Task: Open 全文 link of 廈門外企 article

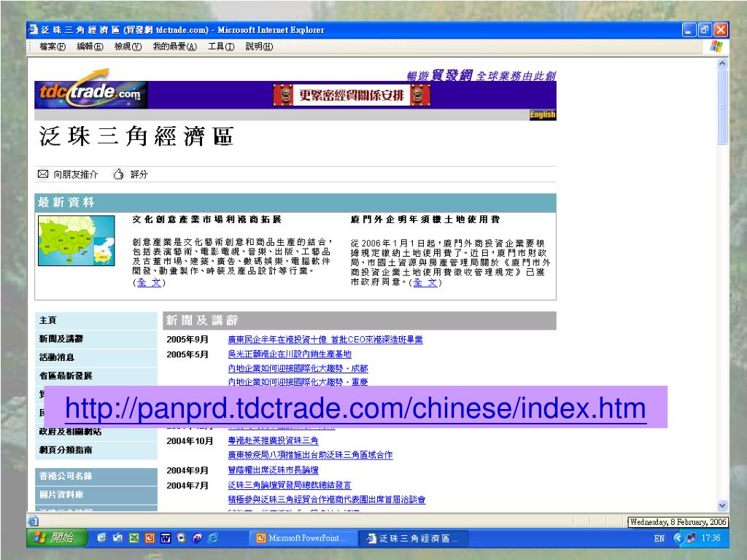Action: tap(425, 282)
